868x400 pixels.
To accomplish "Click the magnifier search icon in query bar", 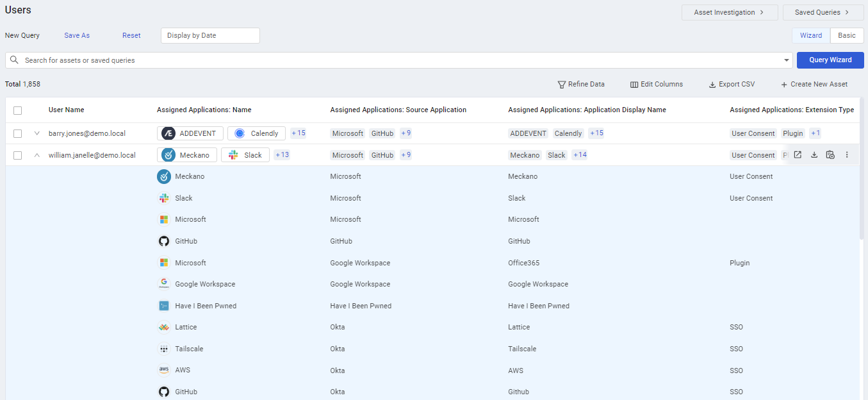I will 15,60.
